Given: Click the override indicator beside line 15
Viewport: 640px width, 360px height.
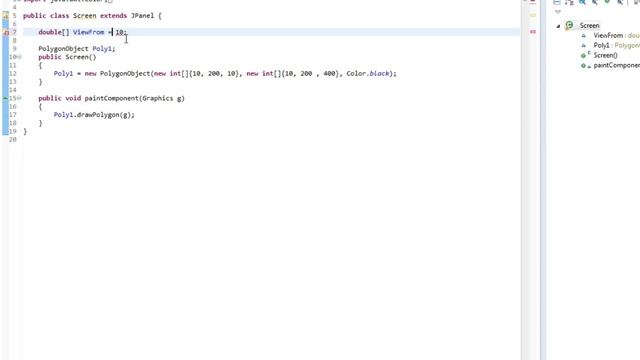Looking at the screenshot, I should [5, 98].
